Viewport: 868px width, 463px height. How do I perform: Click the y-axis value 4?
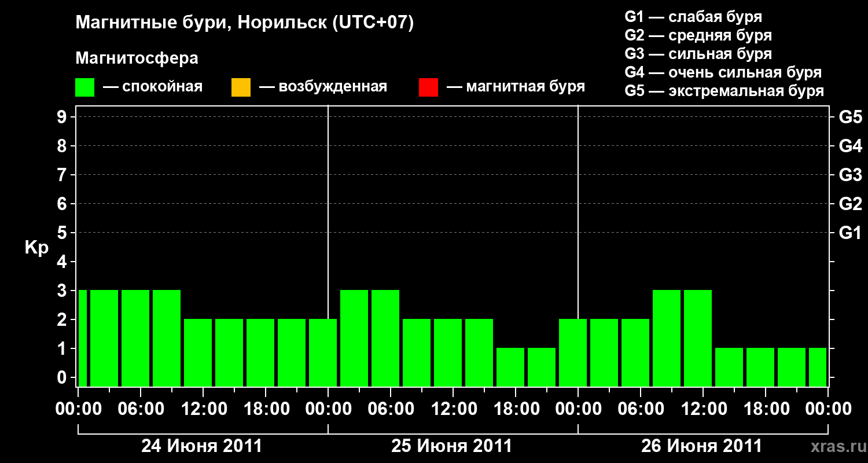(x=63, y=262)
